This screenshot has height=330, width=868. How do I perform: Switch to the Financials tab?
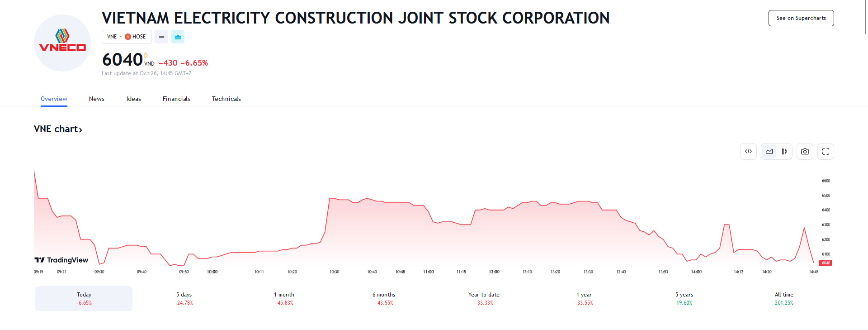pos(176,99)
